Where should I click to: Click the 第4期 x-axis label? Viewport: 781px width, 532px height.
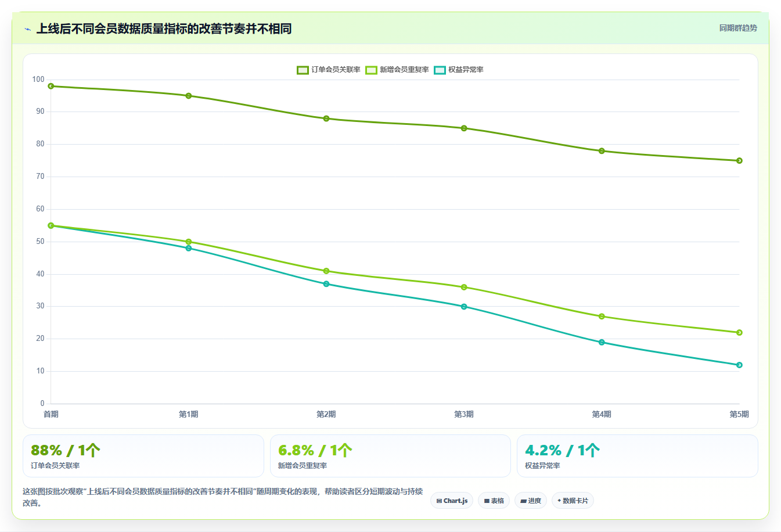[602, 414]
